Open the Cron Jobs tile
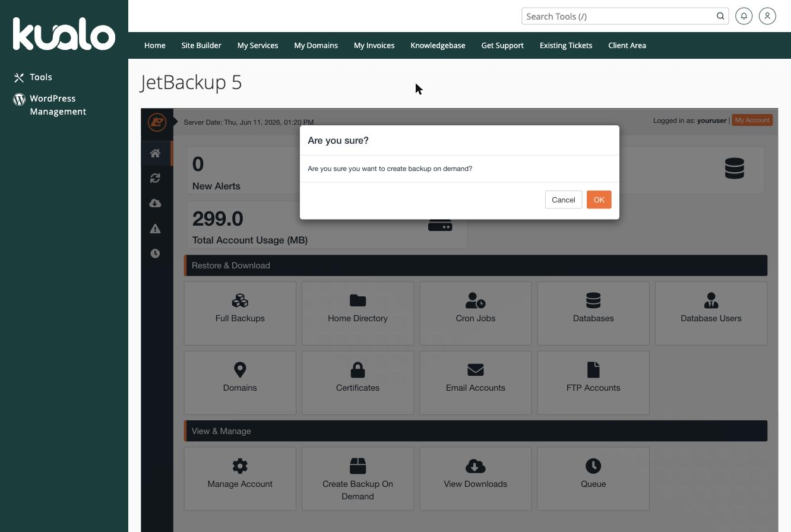791x532 pixels. [x=476, y=313]
